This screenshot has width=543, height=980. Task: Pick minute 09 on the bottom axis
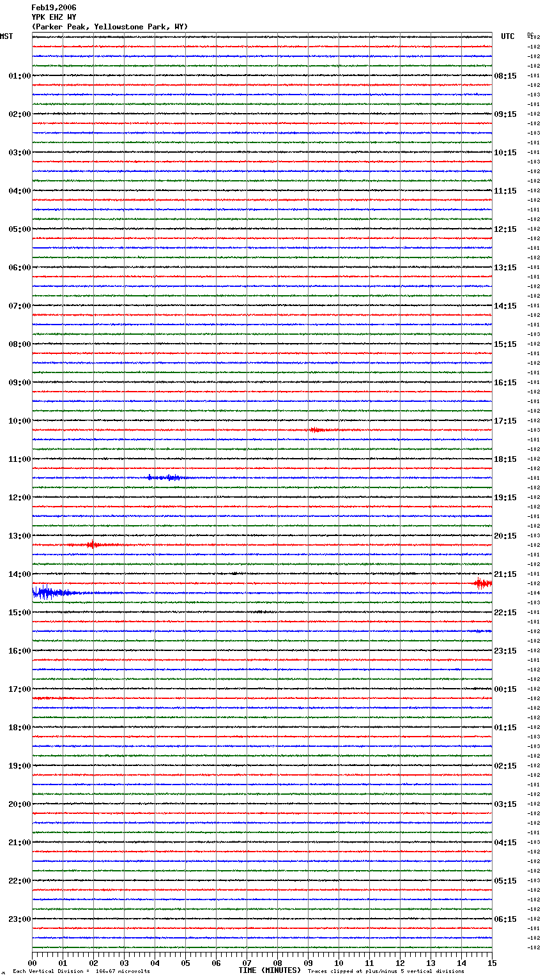tap(309, 963)
